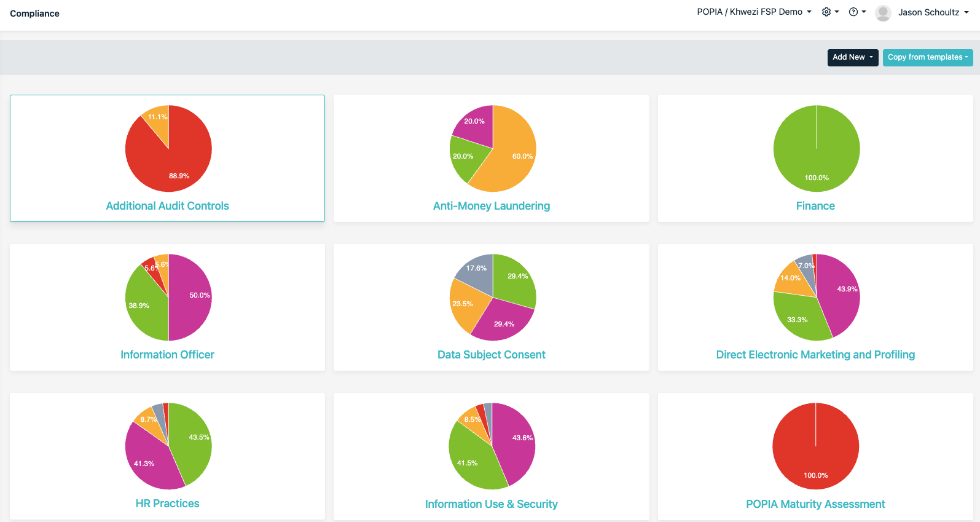The height and width of the screenshot is (522, 980).
Task: Click the 100.0% green Finance pie chart
Action: pyautogui.click(x=817, y=149)
